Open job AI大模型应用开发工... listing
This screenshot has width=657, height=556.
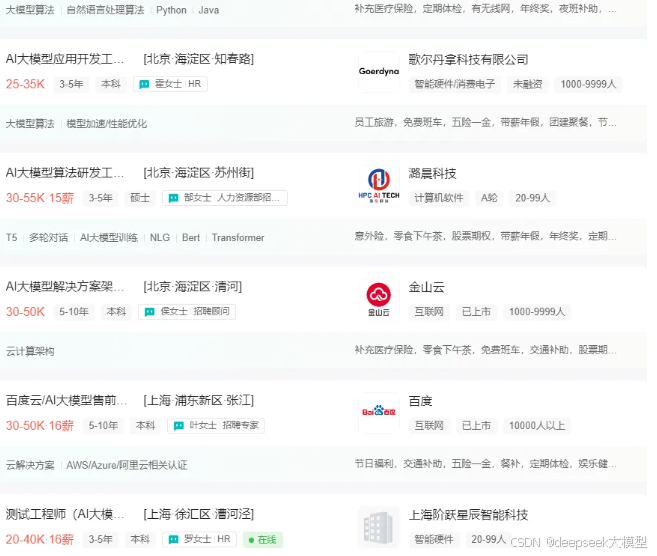pos(65,59)
